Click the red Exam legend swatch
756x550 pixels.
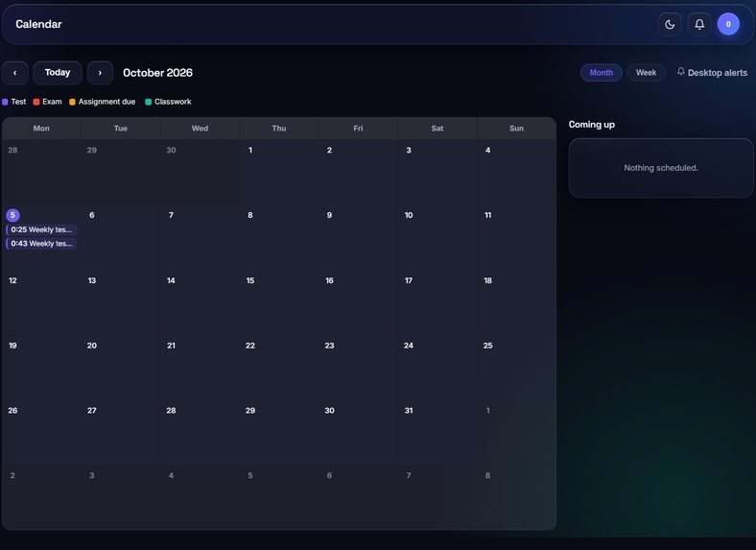(x=36, y=102)
